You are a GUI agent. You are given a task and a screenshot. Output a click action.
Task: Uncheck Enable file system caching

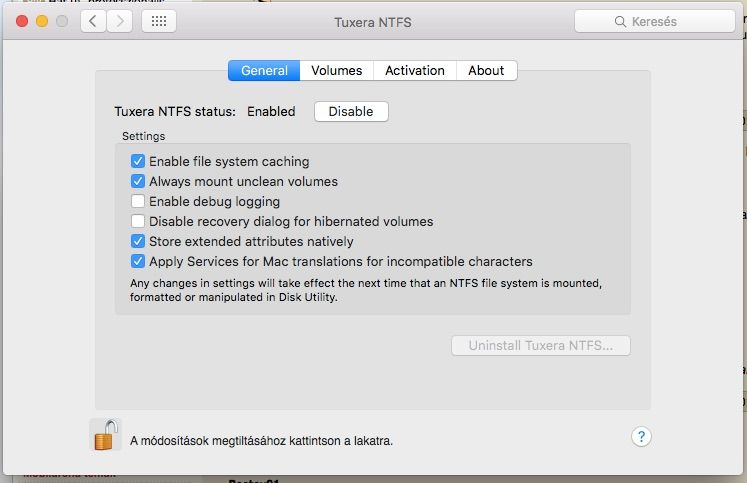(x=138, y=161)
